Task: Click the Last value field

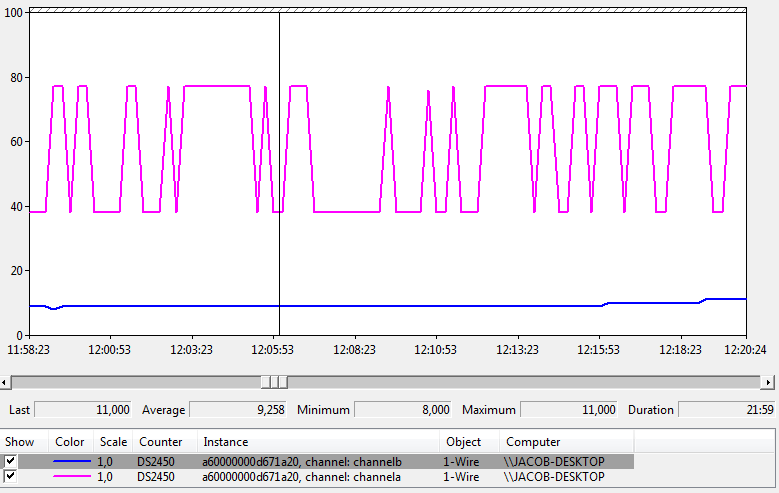Action: tap(84, 410)
